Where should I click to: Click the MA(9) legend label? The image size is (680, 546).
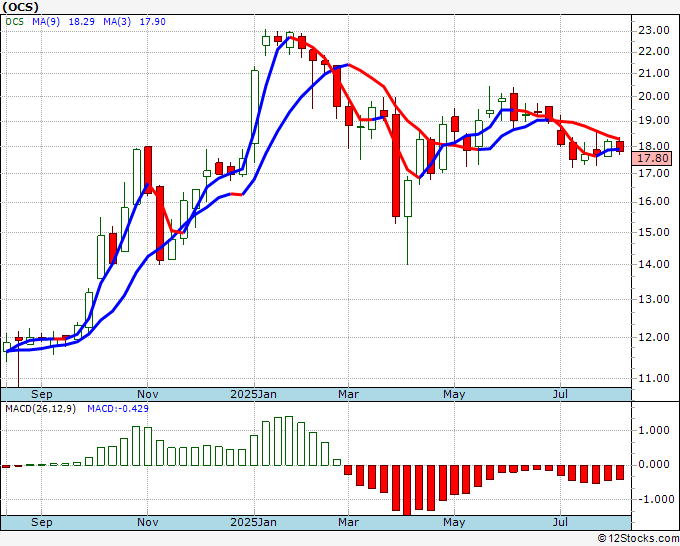click(46, 21)
